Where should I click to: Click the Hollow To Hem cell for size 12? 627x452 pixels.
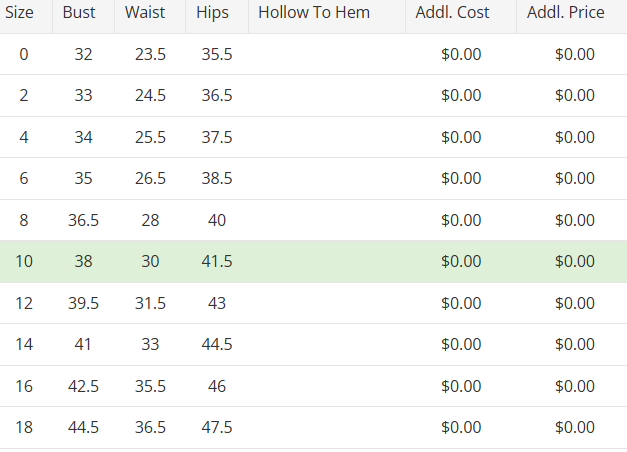pos(326,303)
